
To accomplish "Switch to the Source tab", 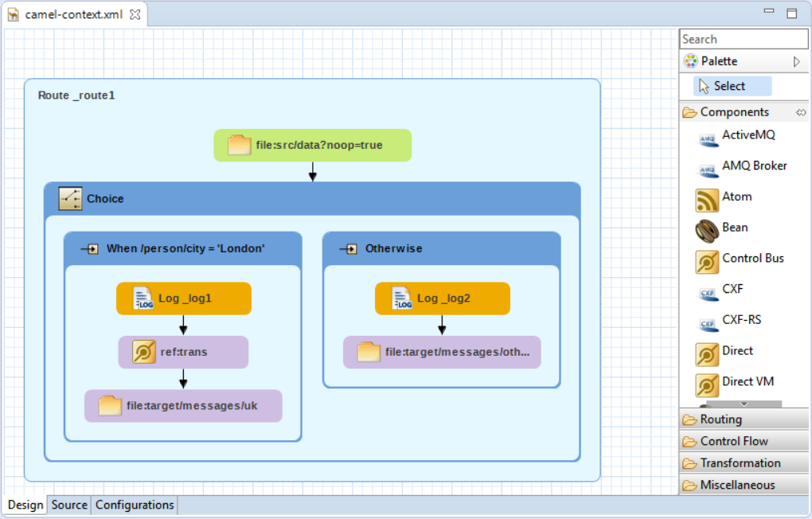I will pyautogui.click(x=69, y=505).
